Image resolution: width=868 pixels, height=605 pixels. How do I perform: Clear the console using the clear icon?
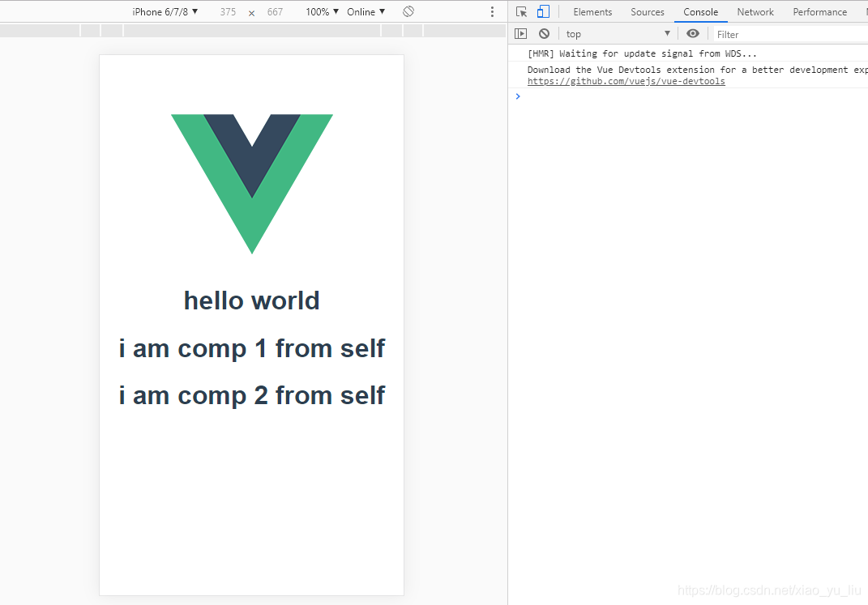pos(544,33)
